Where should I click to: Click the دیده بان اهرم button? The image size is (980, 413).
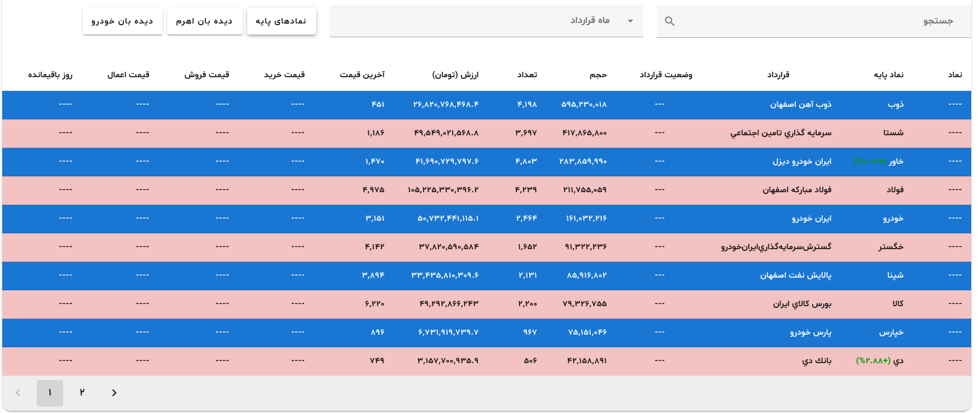click(204, 21)
